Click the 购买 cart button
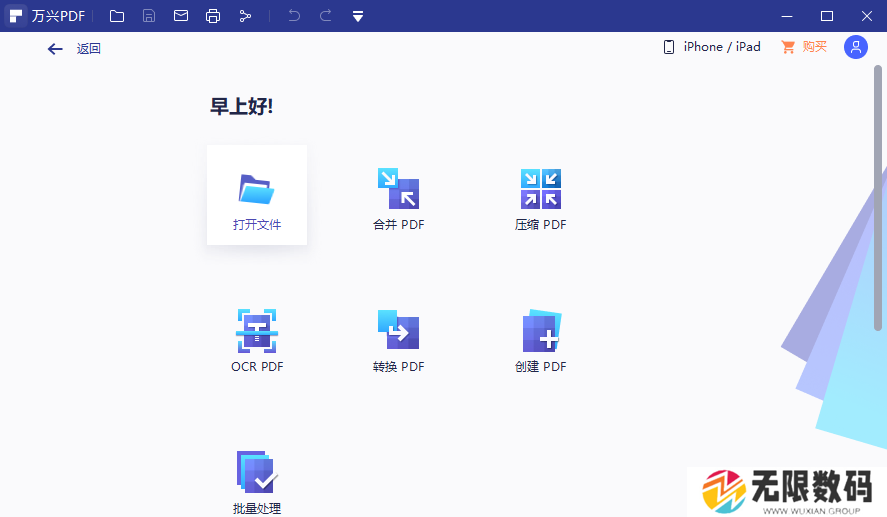This screenshot has width=887, height=517. point(804,47)
